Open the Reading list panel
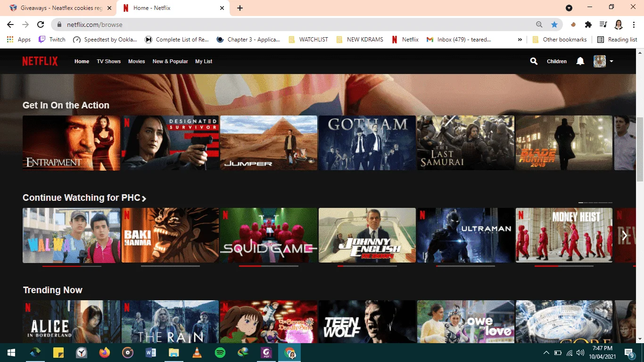Image resolution: width=644 pixels, height=362 pixels. click(617, 40)
